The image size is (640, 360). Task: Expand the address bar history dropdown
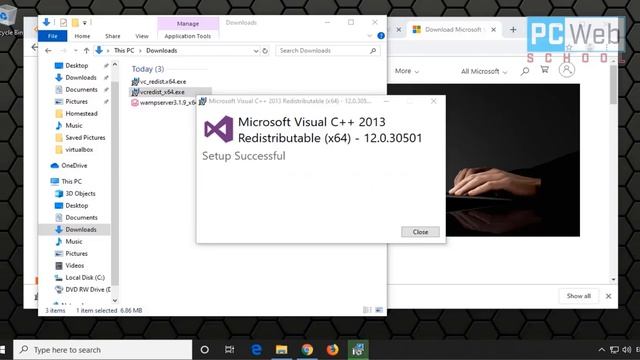(256, 51)
